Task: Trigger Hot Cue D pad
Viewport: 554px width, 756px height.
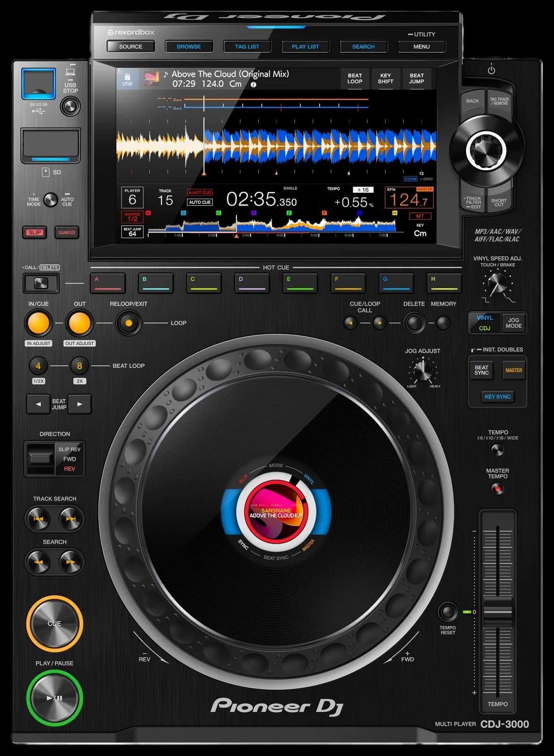Action: (252, 283)
